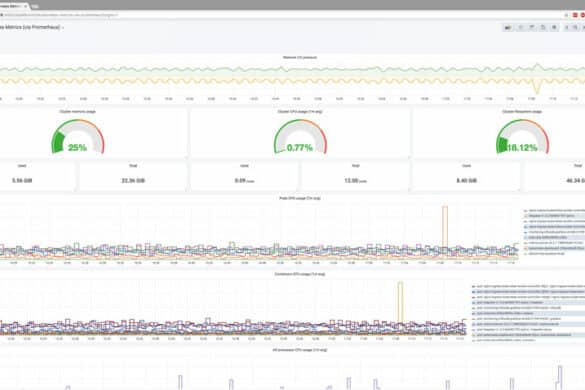Open dashboard Settings gear icon

554,28
